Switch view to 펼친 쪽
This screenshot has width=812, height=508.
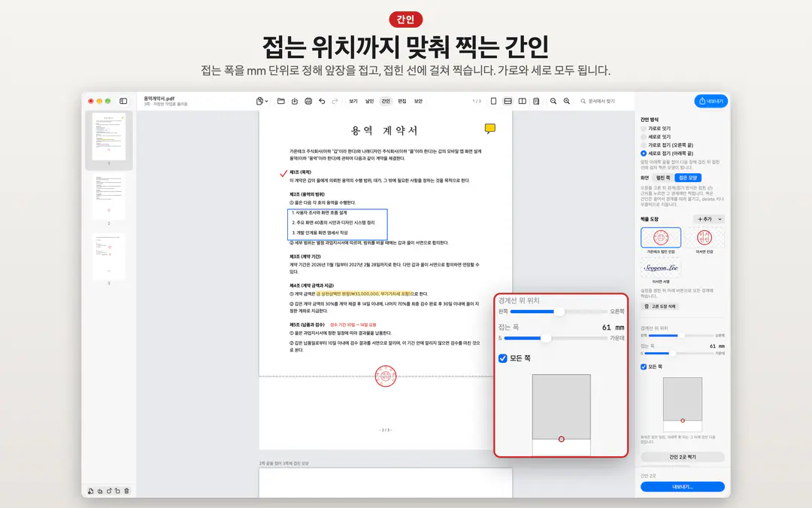point(663,178)
